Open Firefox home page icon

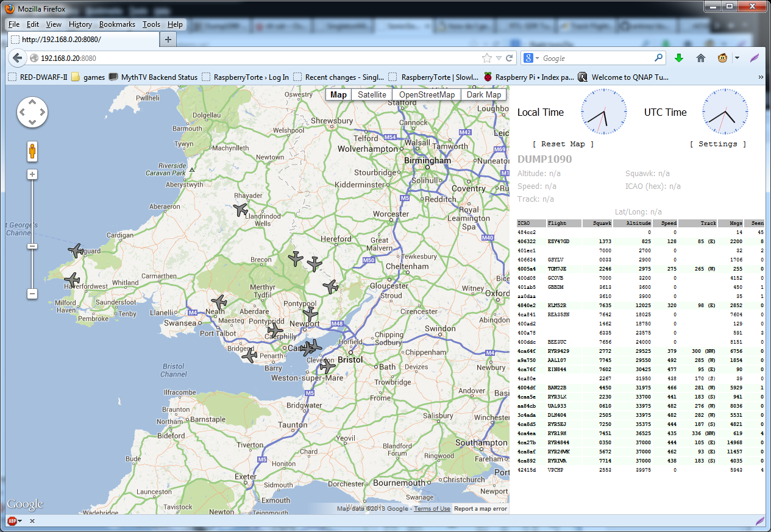(x=701, y=59)
